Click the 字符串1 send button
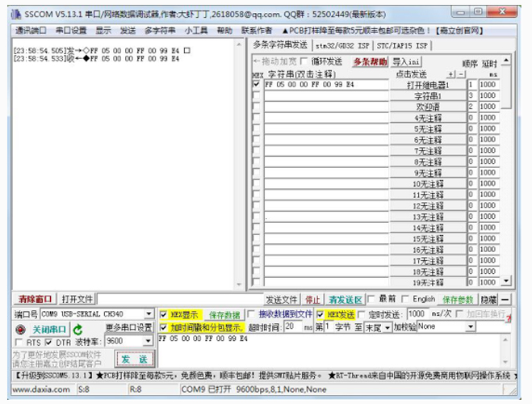 pyautogui.click(x=428, y=95)
